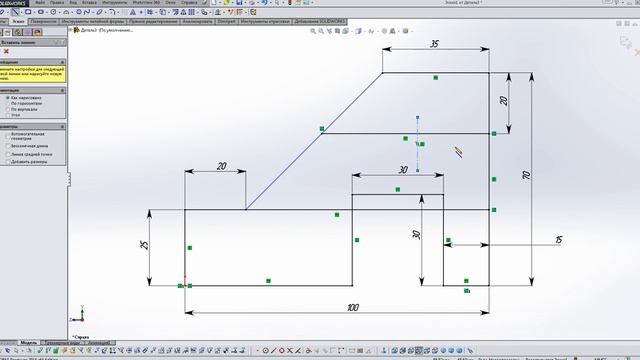
Task: Collapse the message section in property panel
Action: pyautogui.click(x=62, y=62)
